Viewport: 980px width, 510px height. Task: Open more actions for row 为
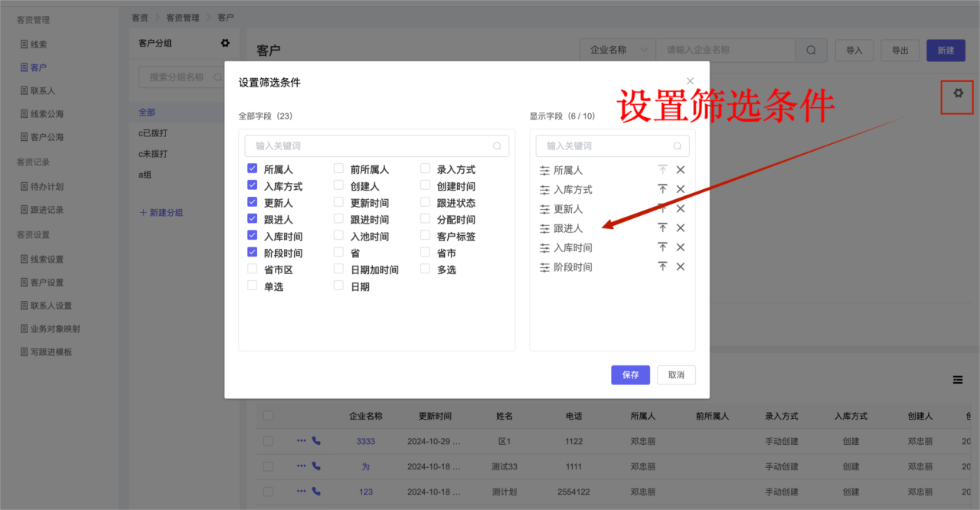click(x=302, y=466)
